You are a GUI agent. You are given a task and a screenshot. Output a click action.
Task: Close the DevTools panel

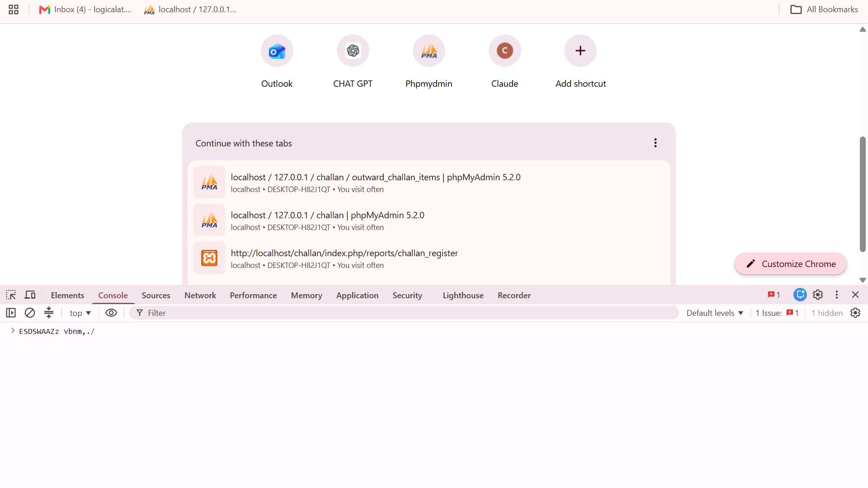pos(855,295)
